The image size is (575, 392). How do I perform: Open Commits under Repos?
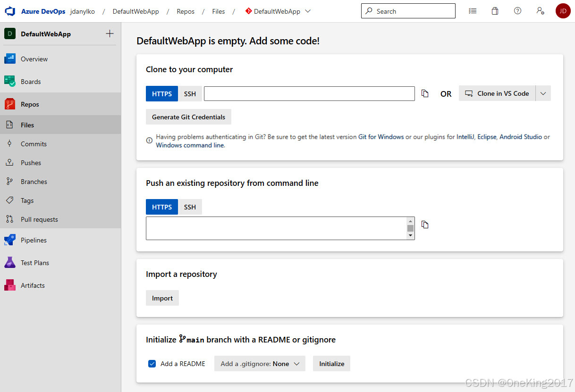coord(60,144)
